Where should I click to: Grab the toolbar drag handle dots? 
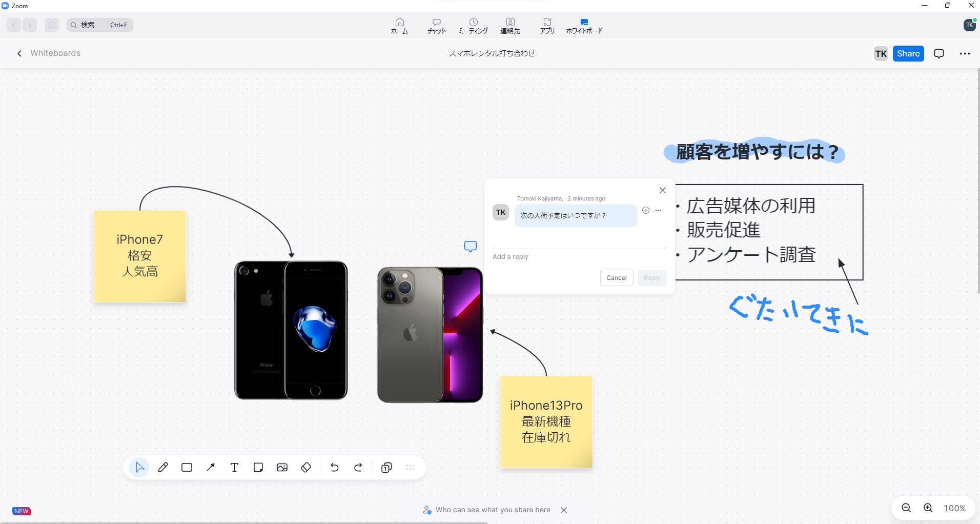pos(410,468)
